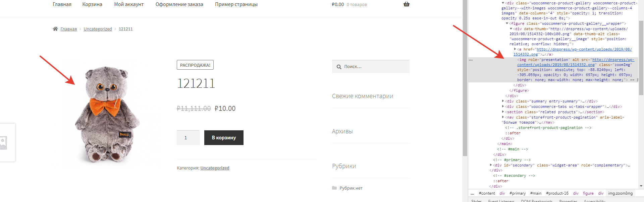This screenshot has height=202, width=644.
Task: Click the search magnifier icon
Action: pos(339,67)
